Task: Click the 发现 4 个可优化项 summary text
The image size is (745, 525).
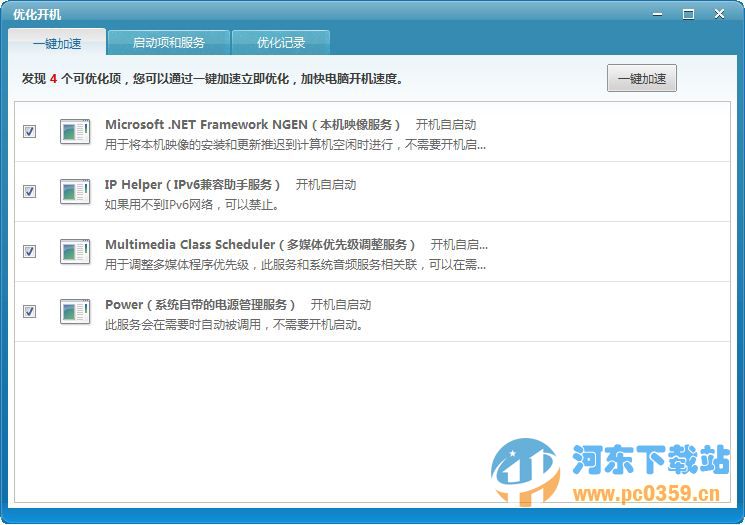Action: point(212,78)
